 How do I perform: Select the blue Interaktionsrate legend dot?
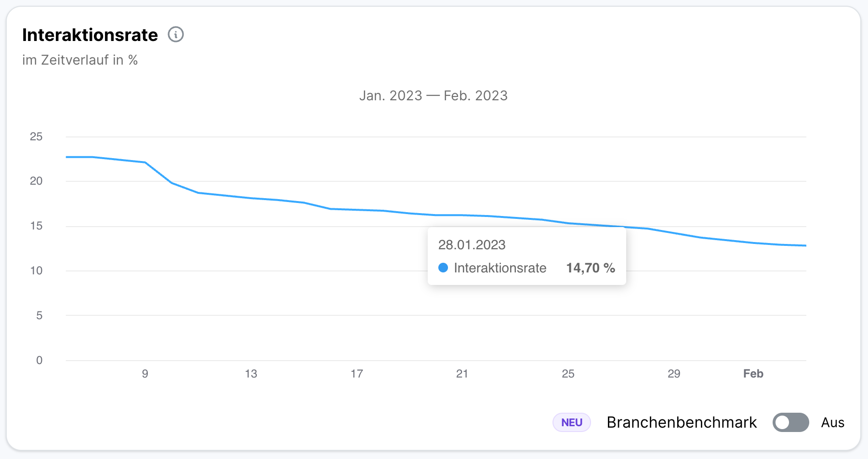tap(443, 268)
